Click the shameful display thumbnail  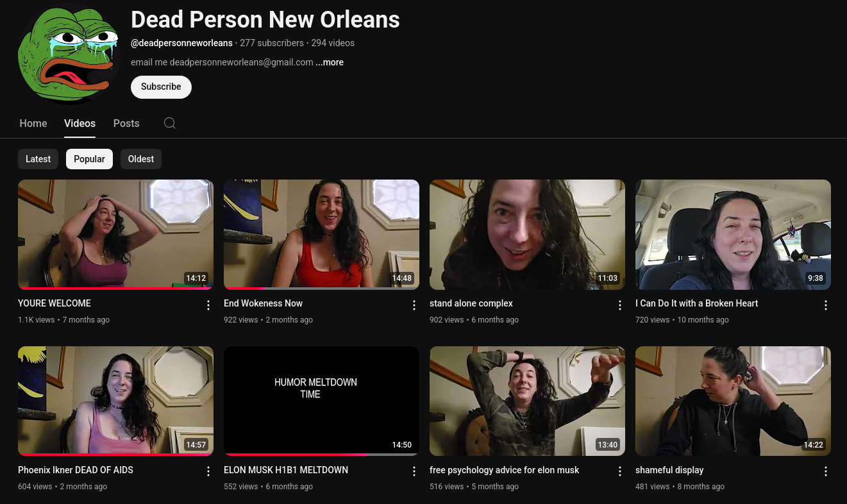tap(733, 401)
